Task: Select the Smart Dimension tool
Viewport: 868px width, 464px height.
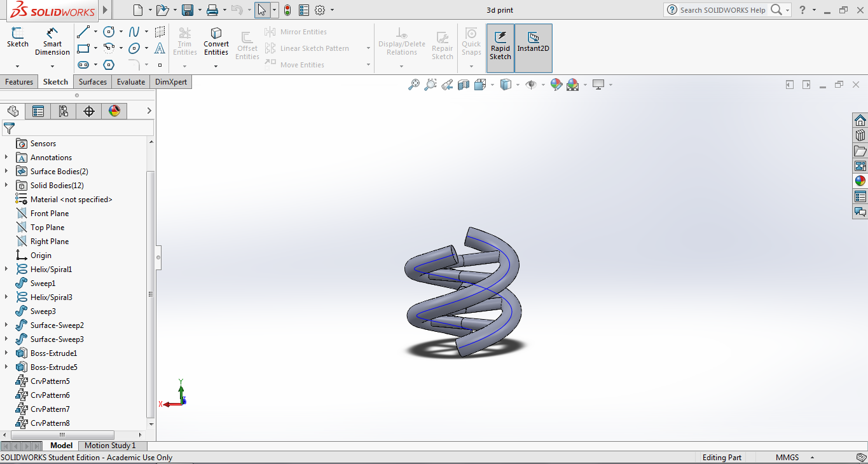Action: (x=52, y=41)
